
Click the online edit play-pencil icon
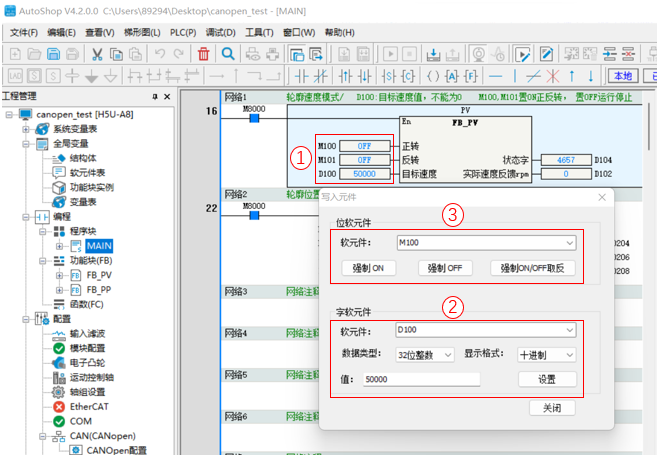coord(523,54)
